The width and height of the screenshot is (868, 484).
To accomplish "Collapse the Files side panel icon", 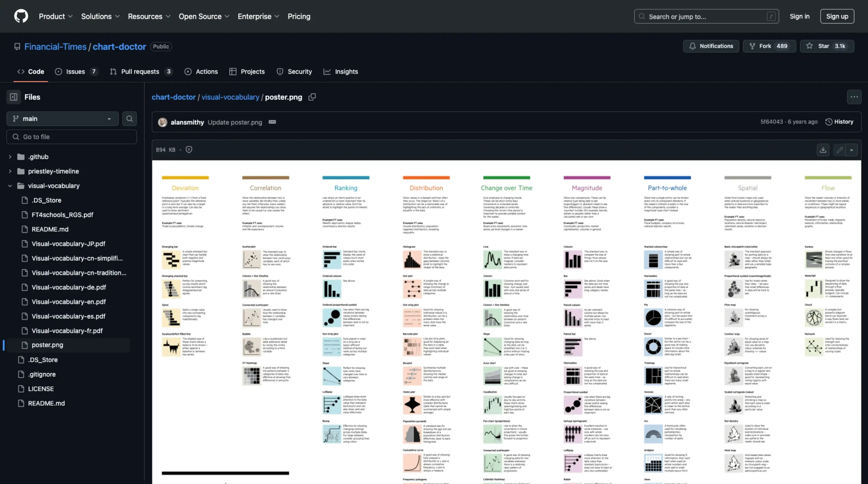I will click(14, 97).
